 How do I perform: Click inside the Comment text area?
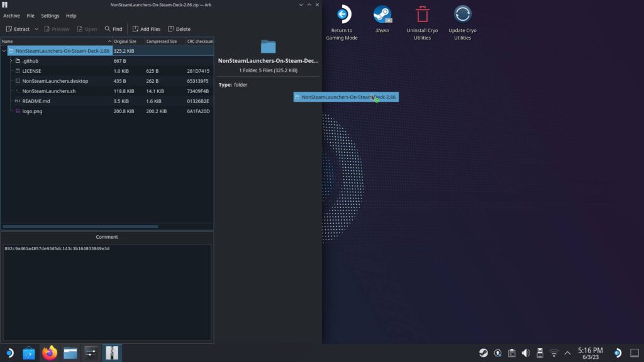click(107, 292)
